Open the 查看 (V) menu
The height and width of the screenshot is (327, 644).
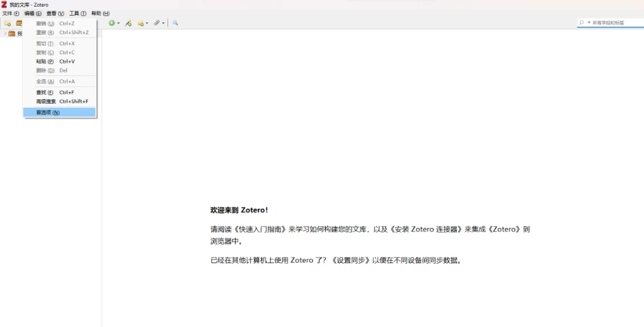pyautogui.click(x=55, y=14)
